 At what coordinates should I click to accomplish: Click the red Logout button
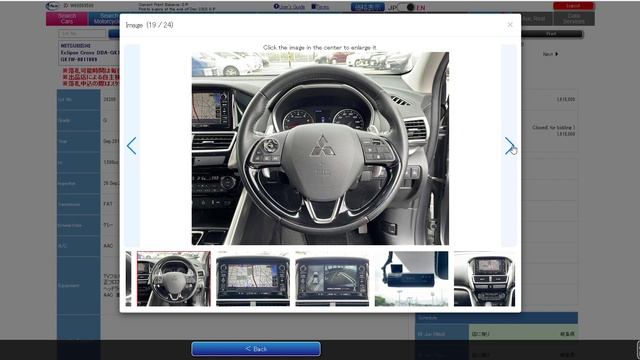pos(573,6)
